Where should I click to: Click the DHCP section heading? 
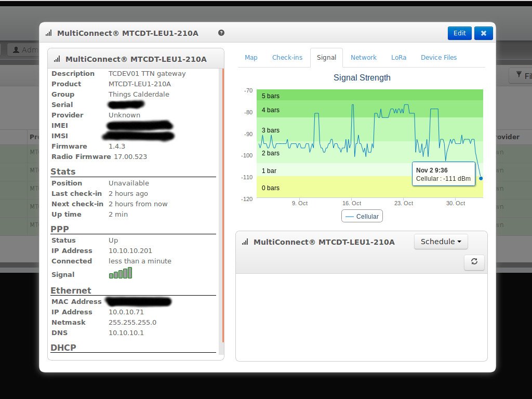63,348
